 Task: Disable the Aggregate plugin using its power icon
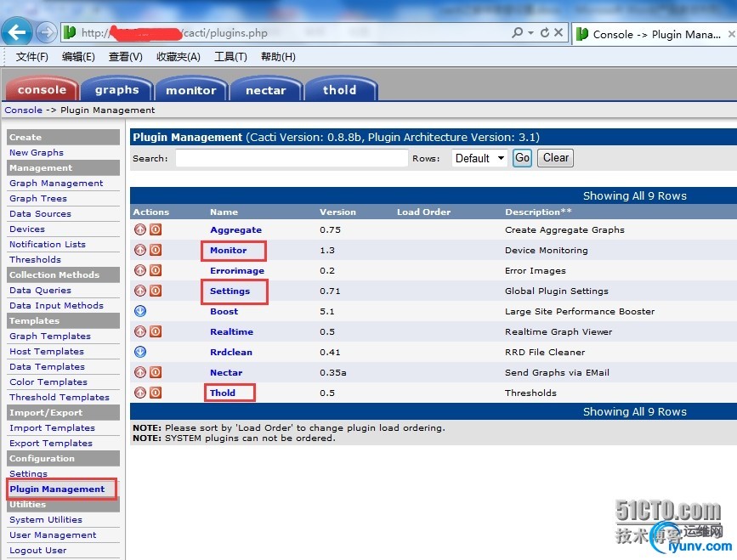coord(156,229)
